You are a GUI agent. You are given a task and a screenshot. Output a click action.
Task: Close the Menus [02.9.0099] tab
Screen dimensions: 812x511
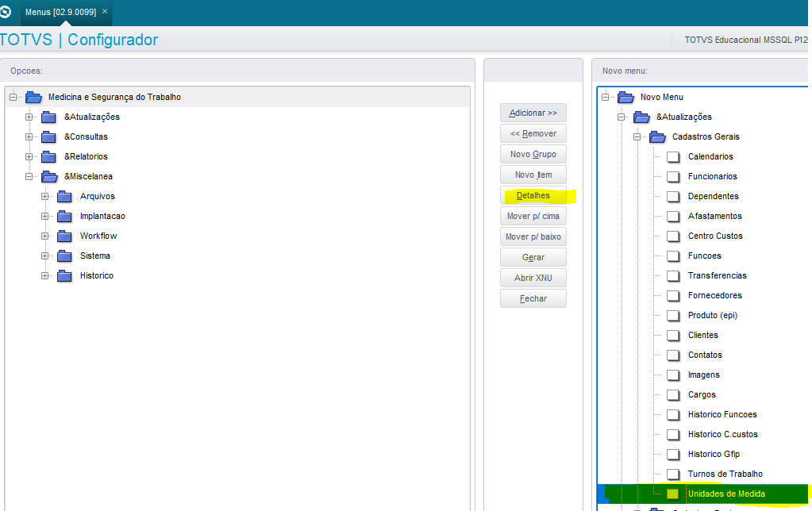pyautogui.click(x=105, y=11)
